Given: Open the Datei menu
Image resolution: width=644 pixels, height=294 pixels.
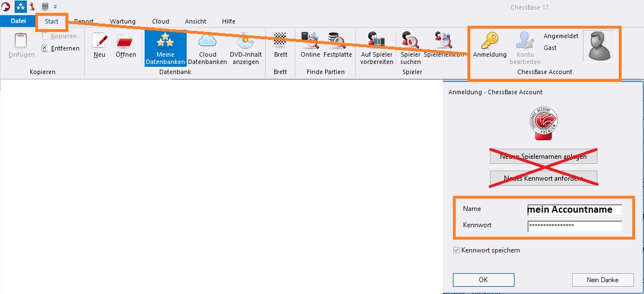Looking at the screenshot, I should [x=18, y=21].
